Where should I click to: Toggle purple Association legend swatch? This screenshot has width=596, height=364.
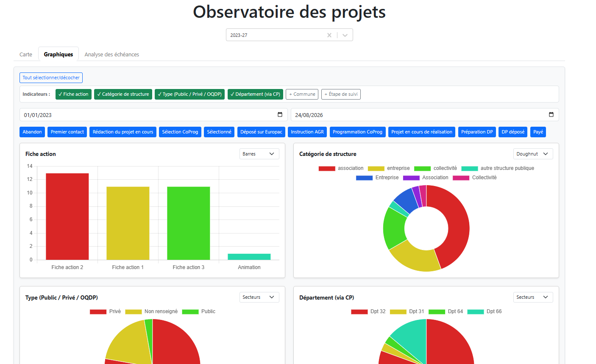(x=411, y=178)
